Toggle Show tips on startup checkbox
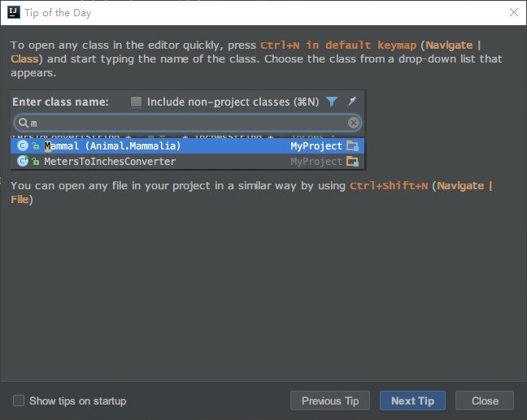 pyautogui.click(x=19, y=401)
